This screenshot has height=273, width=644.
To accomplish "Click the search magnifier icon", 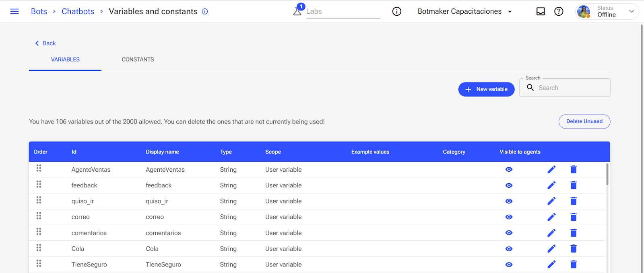I will point(530,88).
